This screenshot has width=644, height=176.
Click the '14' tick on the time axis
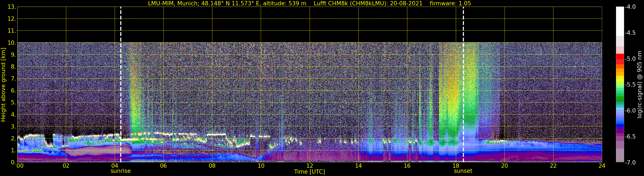[x=358, y=166]
